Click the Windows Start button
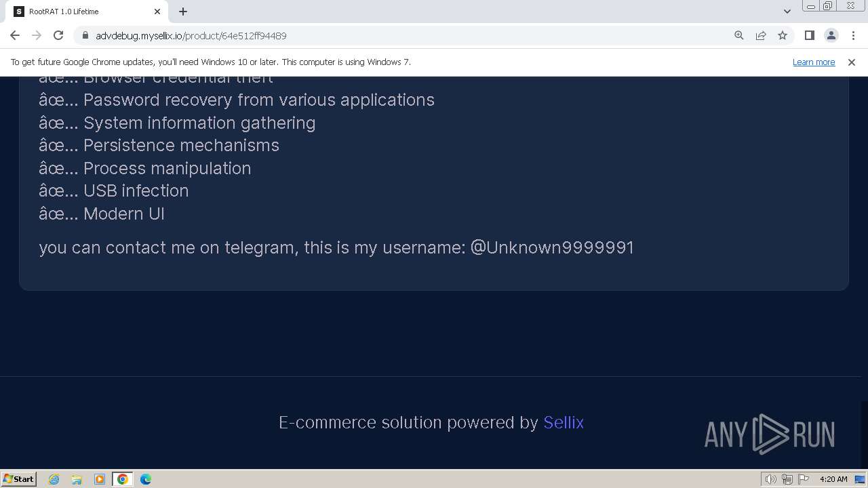The image size is (868, 488). [x=18, y=479]
